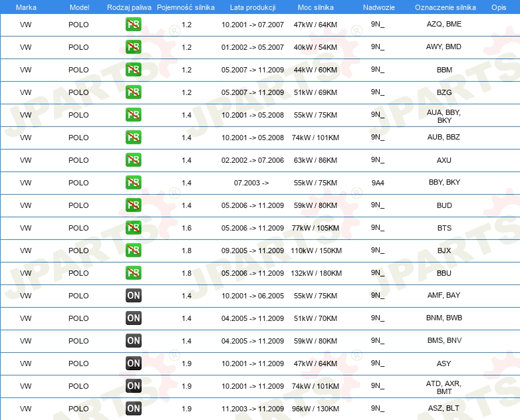
Task: Click the Marka column header
Action: (26, 7)
